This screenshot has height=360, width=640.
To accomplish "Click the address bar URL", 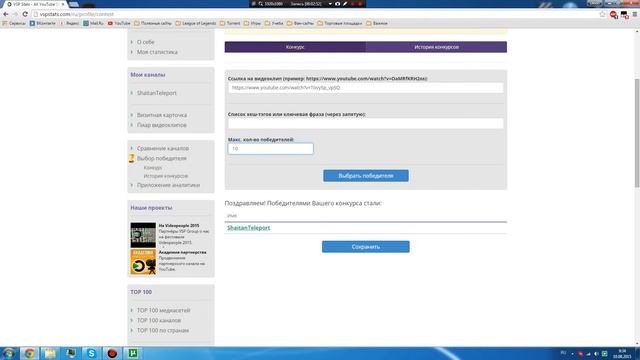I will pyautogui.click(x=77, y=14).
